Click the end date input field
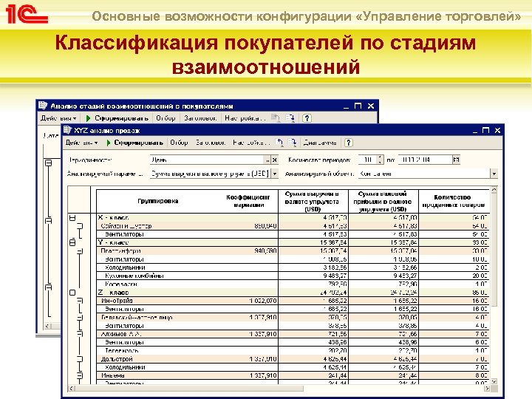Viewport: 532px width, 399px height. [426, 160]
